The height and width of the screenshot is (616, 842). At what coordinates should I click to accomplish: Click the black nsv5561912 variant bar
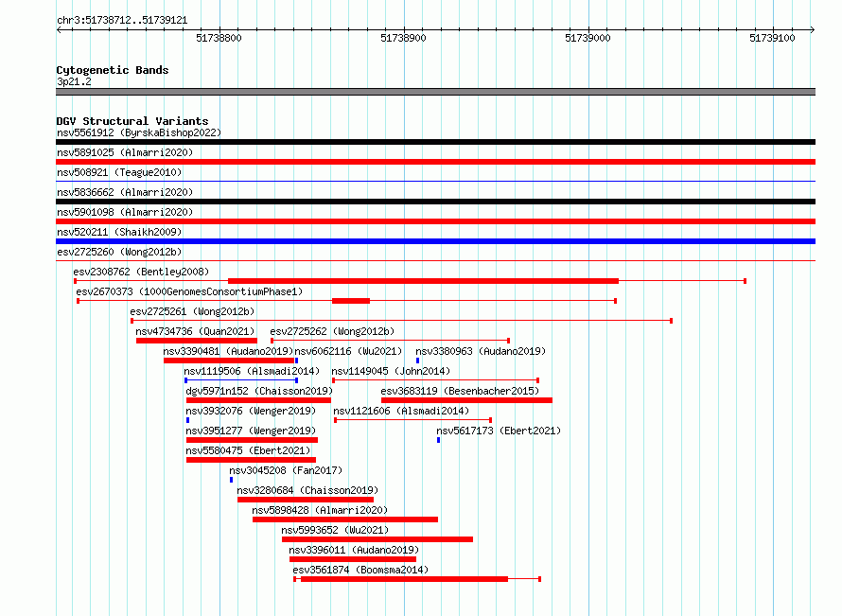coord(435,142)
